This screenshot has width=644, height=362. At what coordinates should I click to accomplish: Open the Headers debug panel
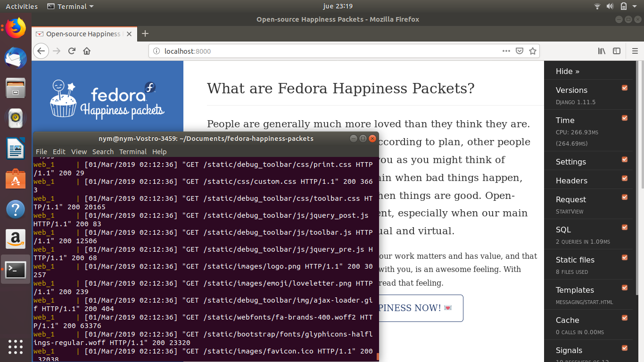(571, 181)
